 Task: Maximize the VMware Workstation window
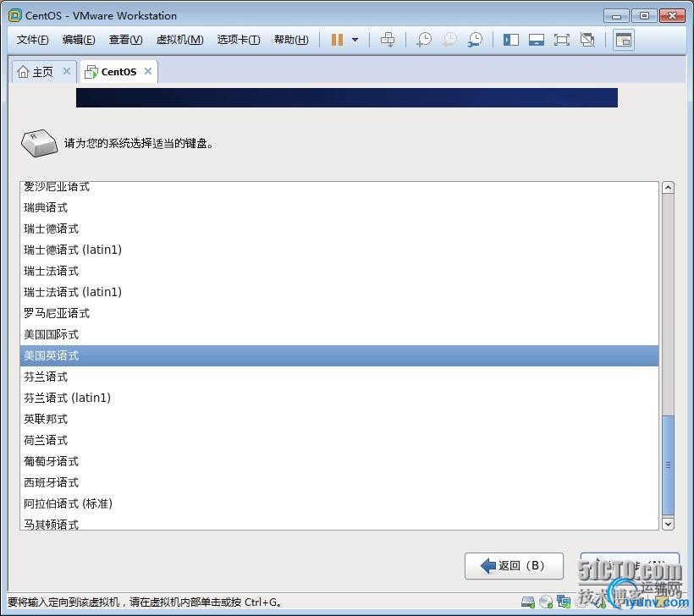coord(644,16)
